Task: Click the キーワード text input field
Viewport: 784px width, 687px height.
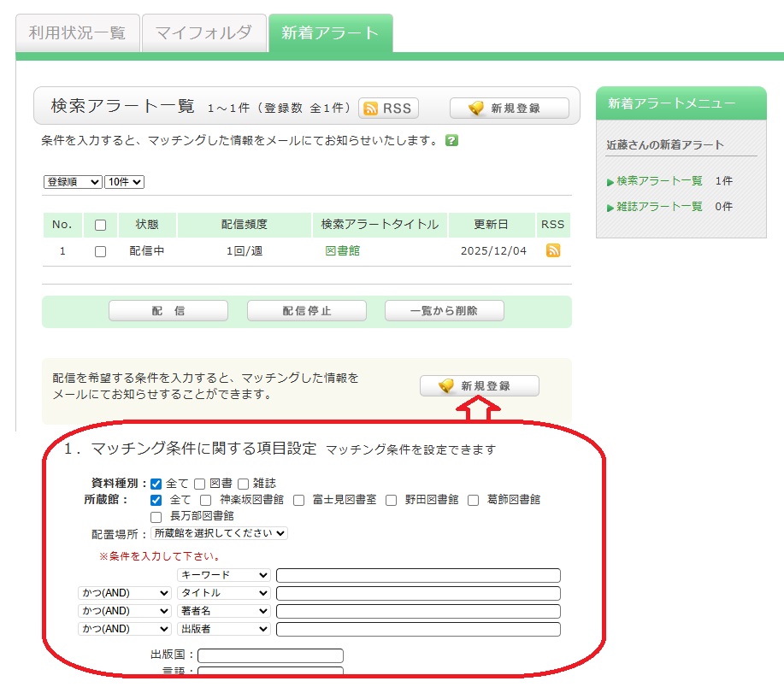Action: click(x=418, y=575)
